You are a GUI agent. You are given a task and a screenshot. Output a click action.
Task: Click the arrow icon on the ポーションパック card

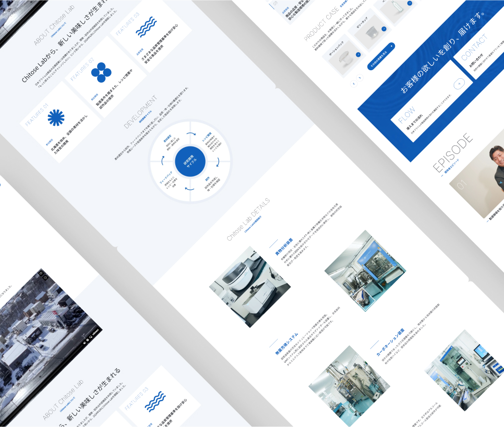click(x=358, y=54)
